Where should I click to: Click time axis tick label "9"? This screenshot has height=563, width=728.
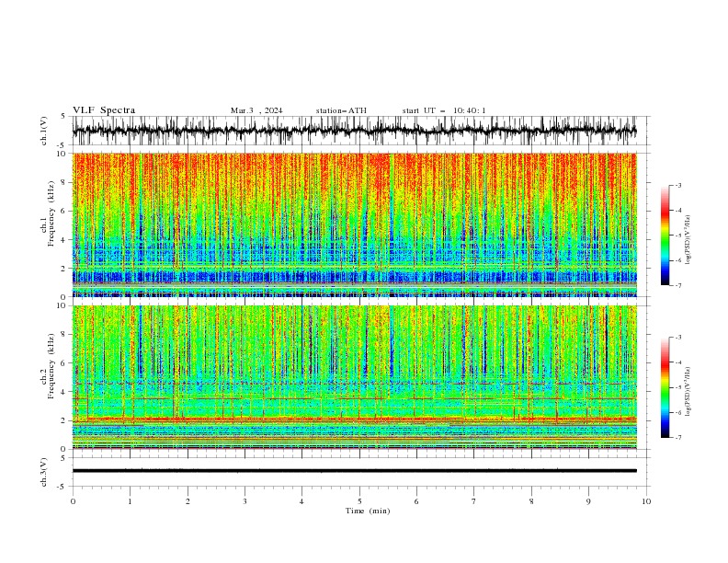click(588, 501)
